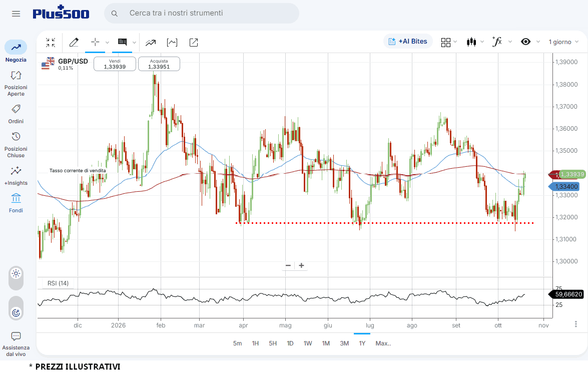Zoom in chart with plus button
This screenshot has width=588, height=372.
coord(301,265)
